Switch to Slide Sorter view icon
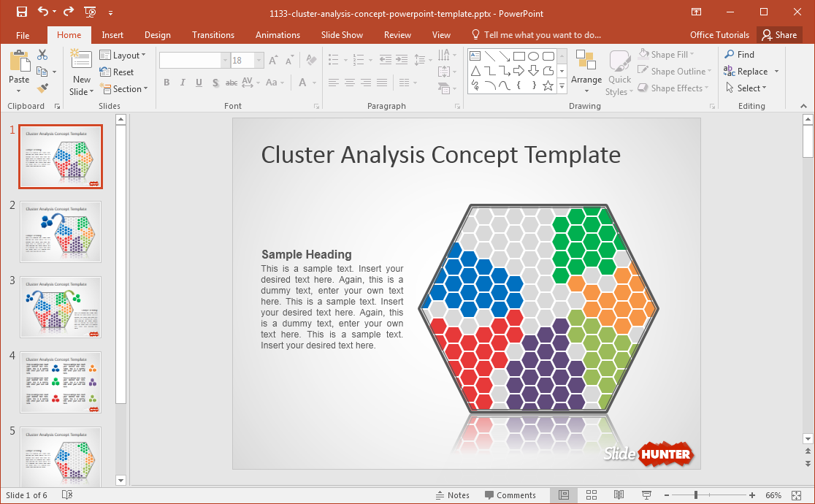 coord(592,495)
